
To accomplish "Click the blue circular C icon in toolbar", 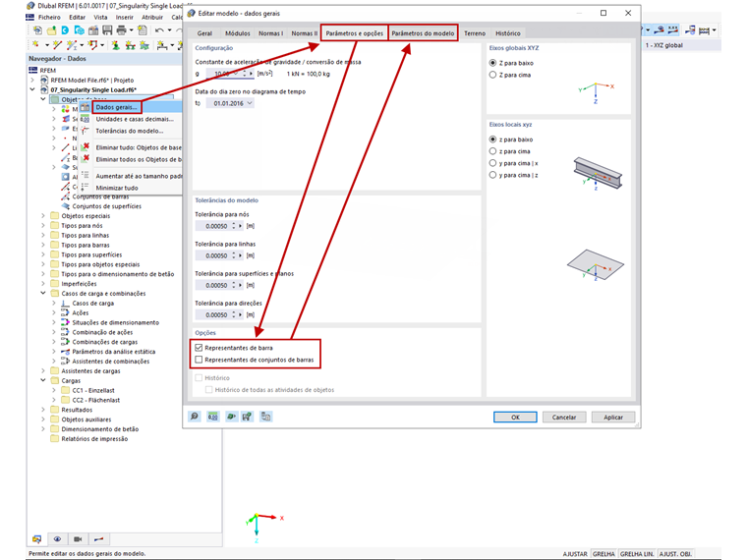I will 65,30.
